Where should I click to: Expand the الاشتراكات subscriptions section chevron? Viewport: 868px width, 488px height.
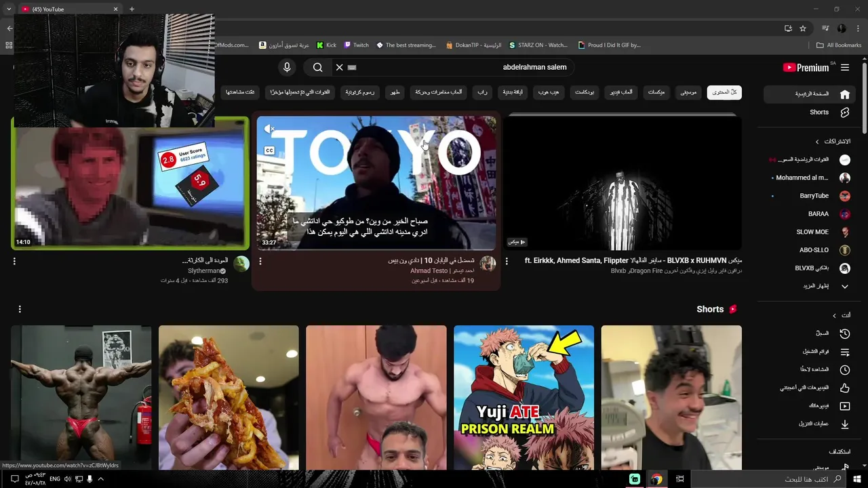coord(817,142)
